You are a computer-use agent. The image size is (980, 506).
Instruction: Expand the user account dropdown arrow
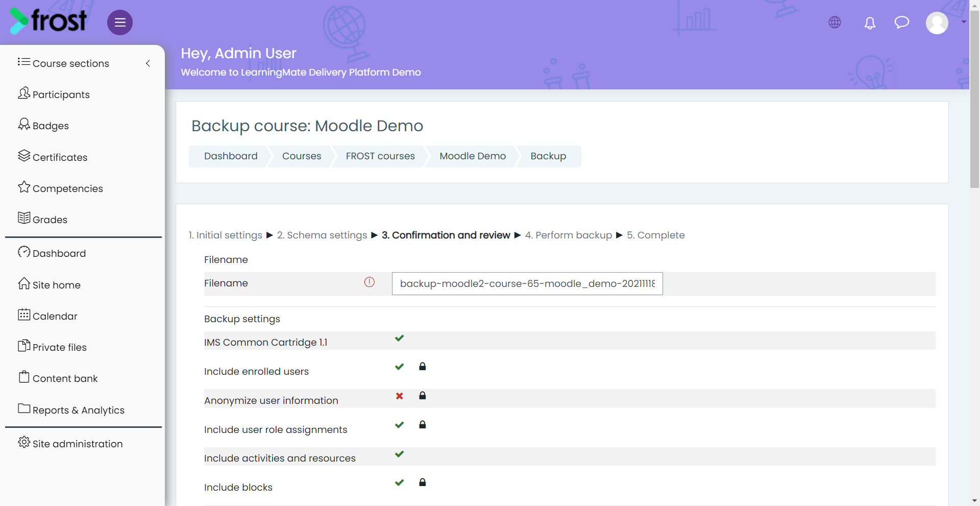coord(964,22)
